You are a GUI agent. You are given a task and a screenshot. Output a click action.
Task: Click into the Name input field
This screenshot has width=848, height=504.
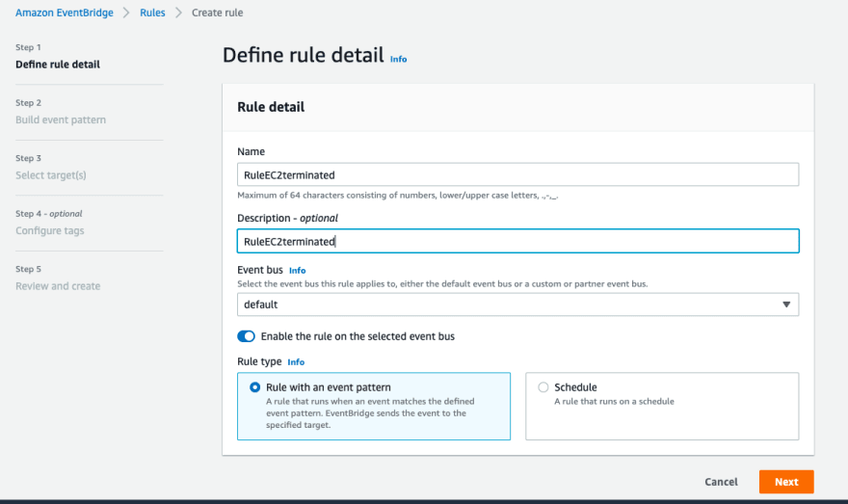(517, 174)
